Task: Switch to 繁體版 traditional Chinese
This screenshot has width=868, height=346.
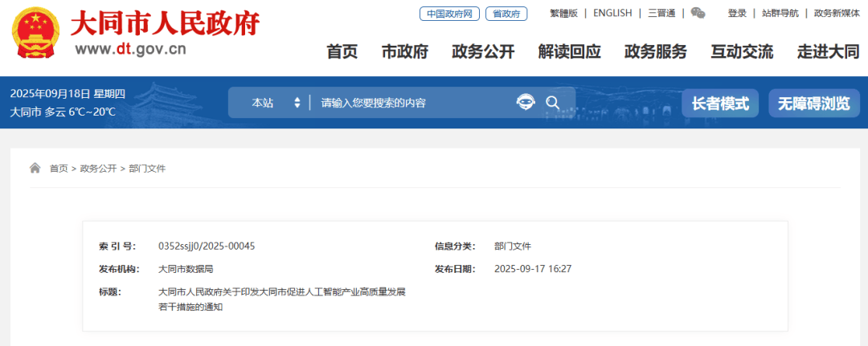Action: point(563,13)
